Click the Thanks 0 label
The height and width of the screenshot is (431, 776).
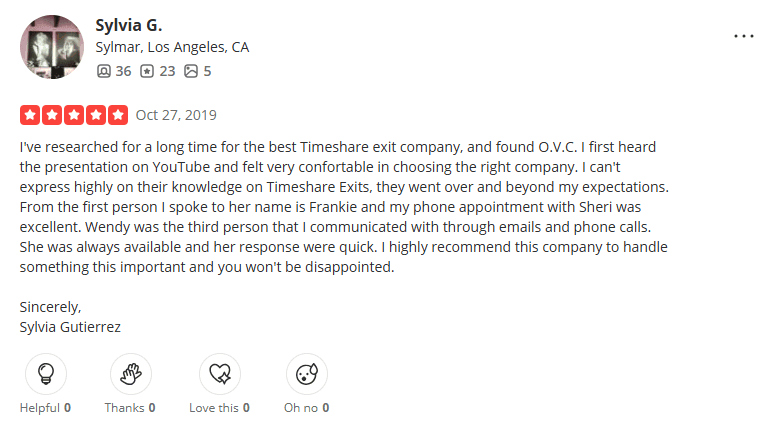(x=131, y=408)
